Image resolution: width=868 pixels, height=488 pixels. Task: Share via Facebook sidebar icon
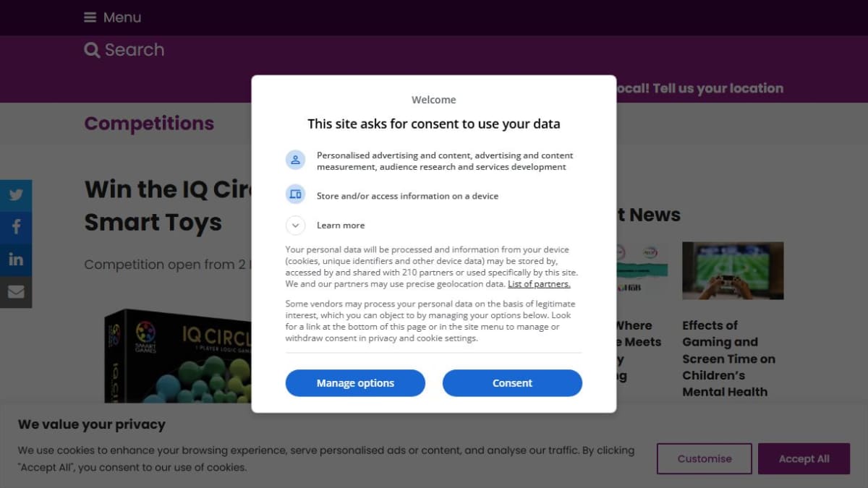click(x=16, y=227)
